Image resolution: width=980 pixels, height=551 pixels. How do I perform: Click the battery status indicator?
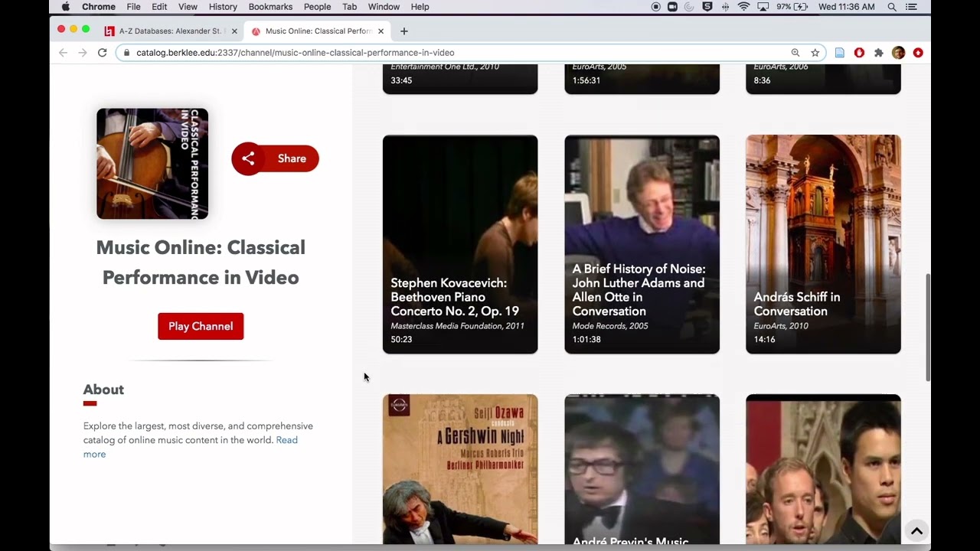click(792, 7)
